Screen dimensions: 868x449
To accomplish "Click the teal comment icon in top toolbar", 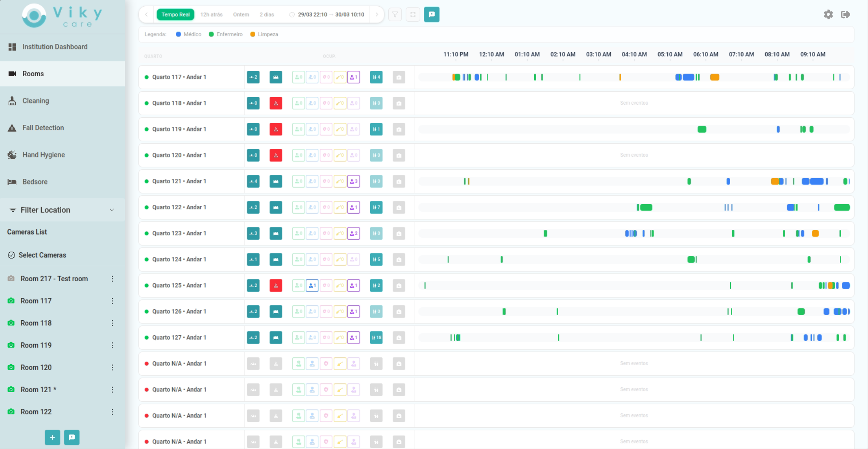I will (x=431, y=15).
